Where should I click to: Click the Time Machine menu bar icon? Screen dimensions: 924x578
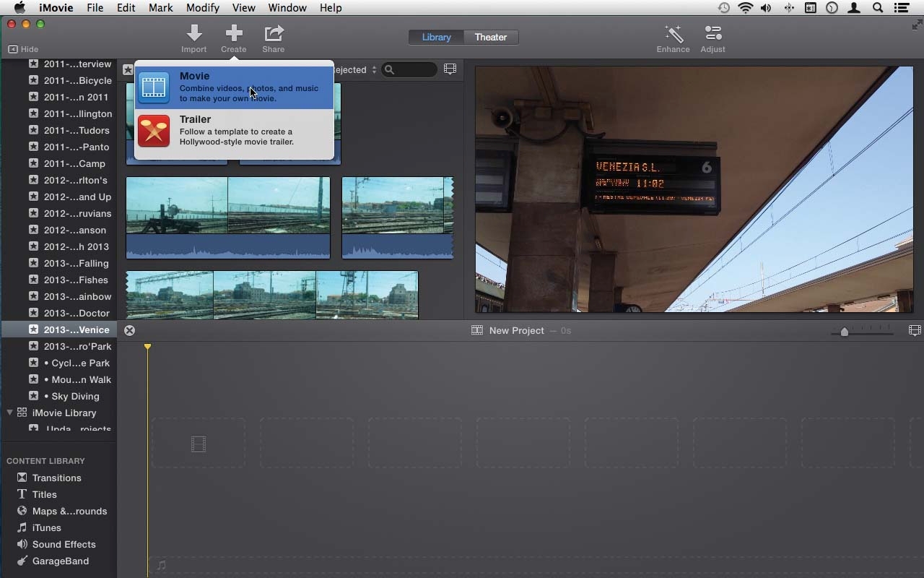(x=723, y=8)
